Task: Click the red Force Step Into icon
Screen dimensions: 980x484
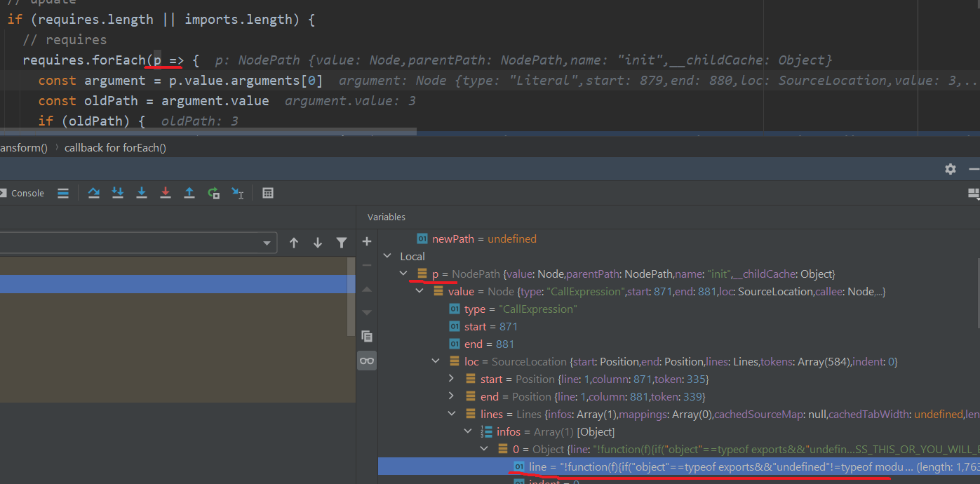Action: coord(166,193)
